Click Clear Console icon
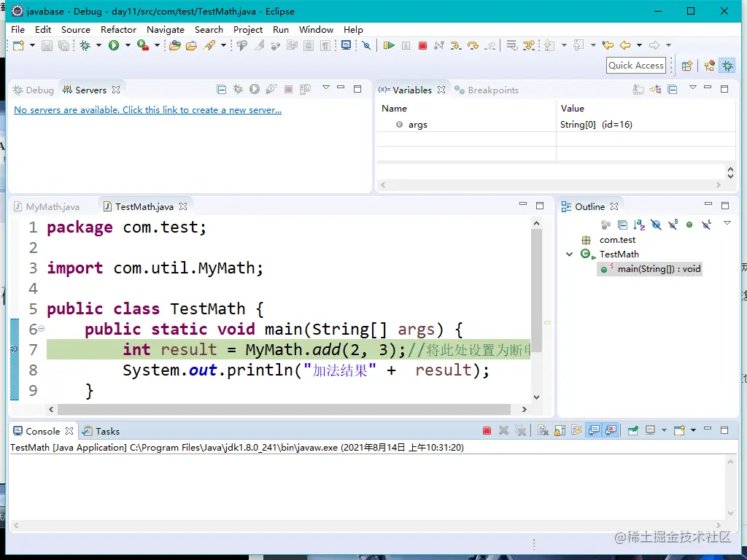 [543, 431]
